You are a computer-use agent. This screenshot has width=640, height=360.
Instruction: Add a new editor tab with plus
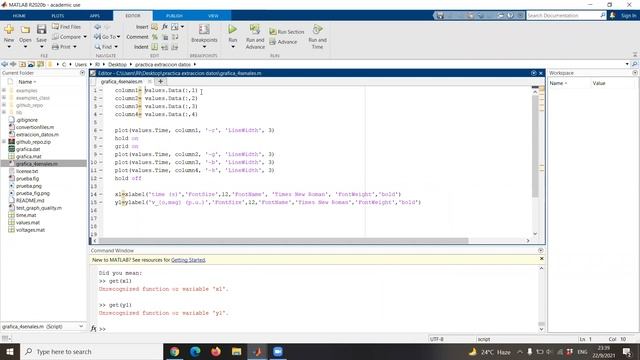pos(160,81)
